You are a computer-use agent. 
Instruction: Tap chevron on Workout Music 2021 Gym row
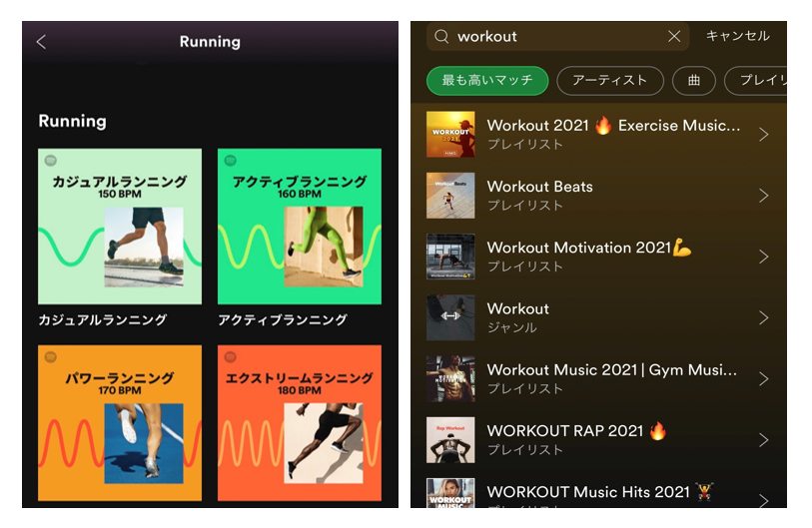pos(763,378)
